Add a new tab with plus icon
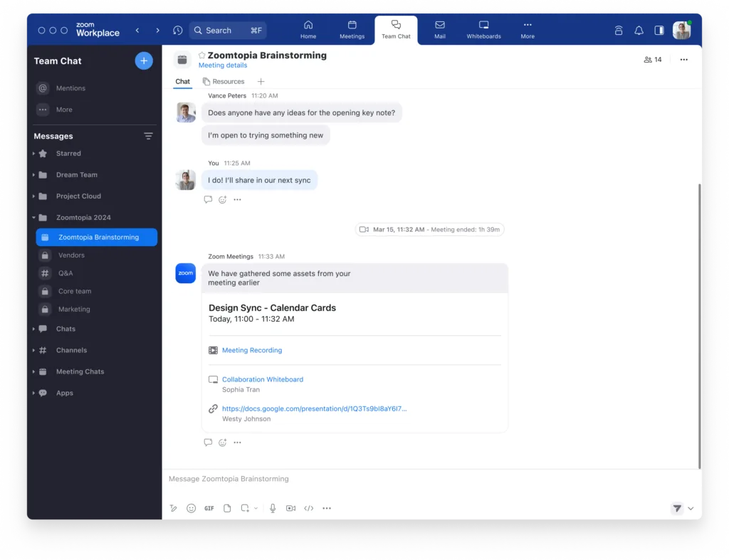The height and width of the screenshot is (560, 729). coord(261,81)
